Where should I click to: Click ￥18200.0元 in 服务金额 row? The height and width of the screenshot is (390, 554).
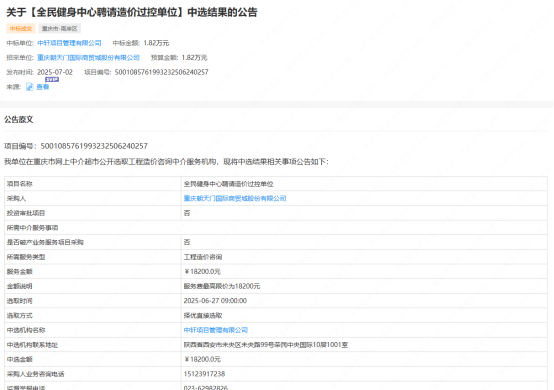point(202,272)
